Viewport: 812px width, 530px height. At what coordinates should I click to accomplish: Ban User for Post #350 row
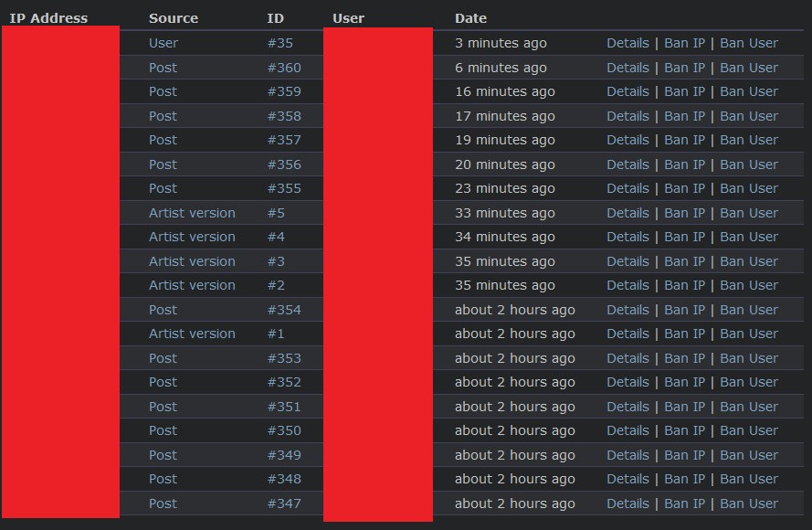coord(749,430)
